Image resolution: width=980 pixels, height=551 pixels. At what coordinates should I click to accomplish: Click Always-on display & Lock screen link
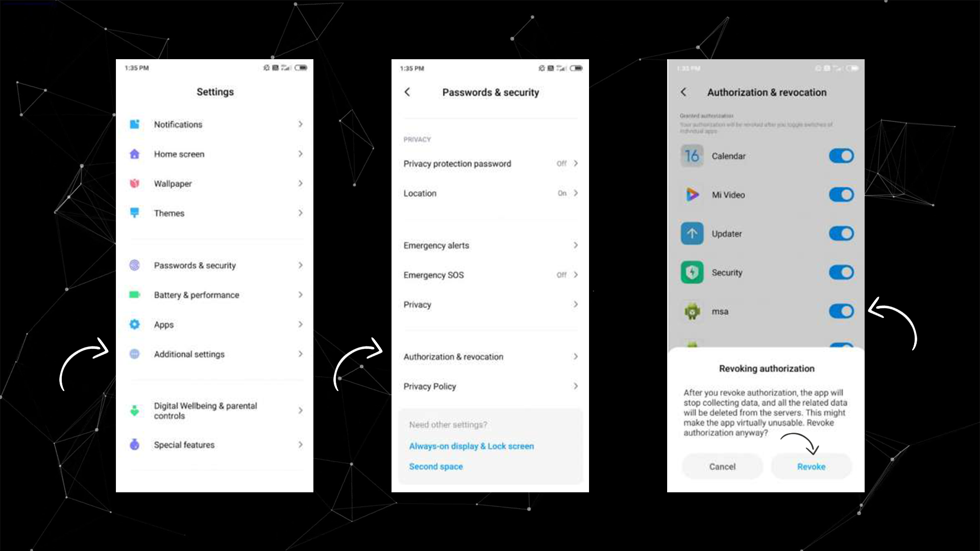click(x=471, y=446)
